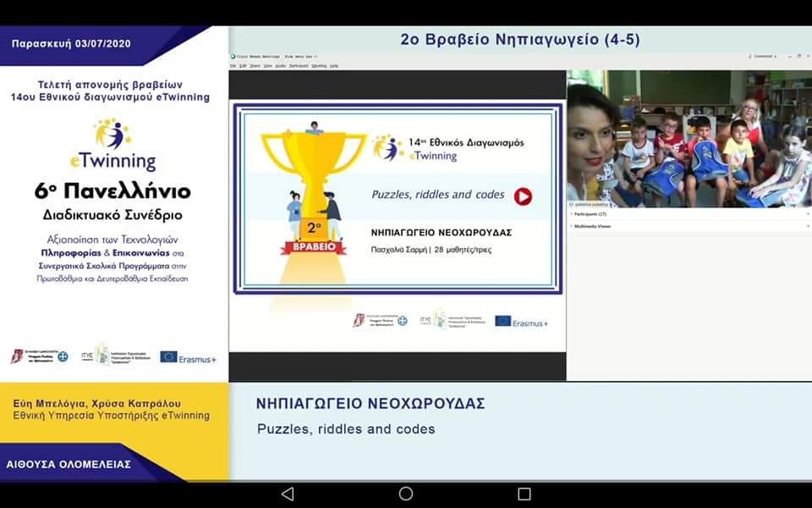The width and height of the screenshot is (812, 508).
Task: Open the Meeting menu in Webex
Action: [x=319, y=66]
